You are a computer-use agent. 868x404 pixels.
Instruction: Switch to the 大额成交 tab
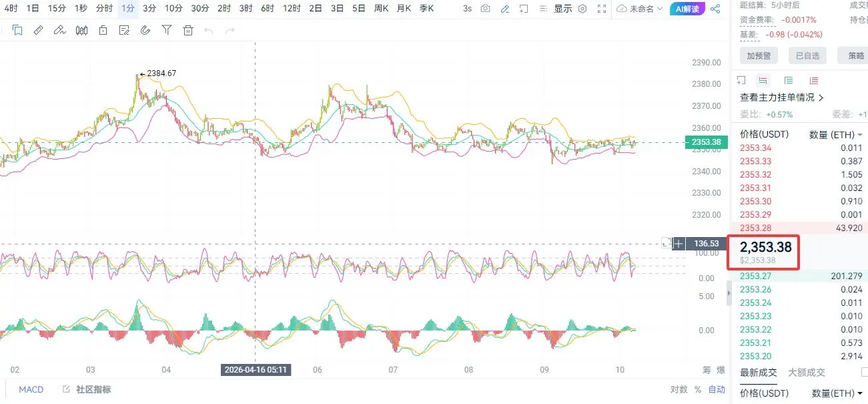click(x=806, y=373)
